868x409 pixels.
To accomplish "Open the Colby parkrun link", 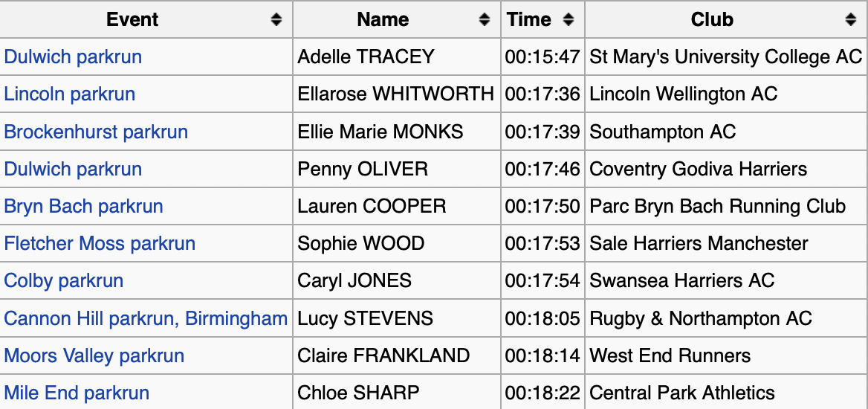I will click(64, 280).
